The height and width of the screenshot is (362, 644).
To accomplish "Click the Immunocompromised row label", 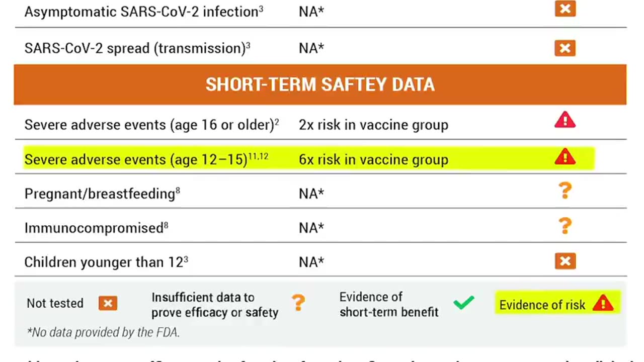I will point(94,228).
